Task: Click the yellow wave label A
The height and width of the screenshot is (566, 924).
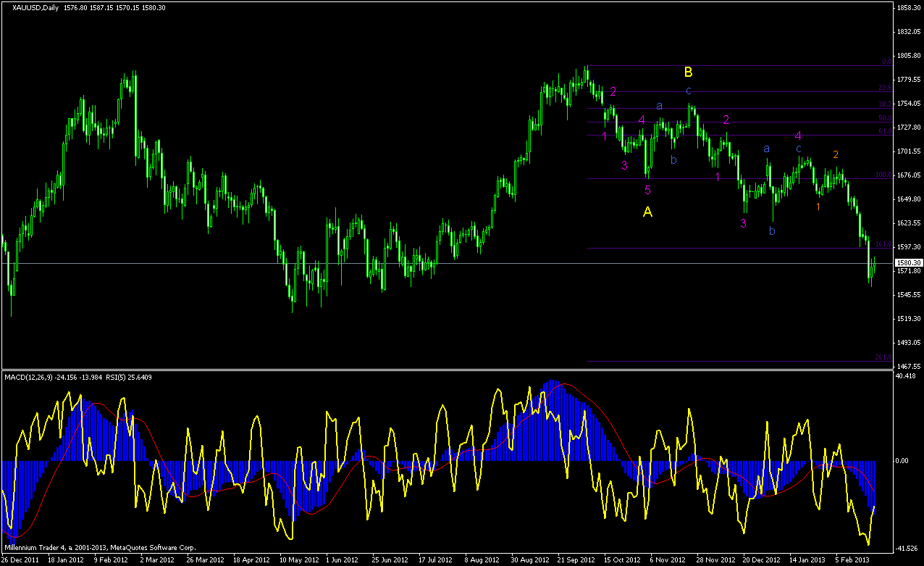Action: tap(648, 212)
